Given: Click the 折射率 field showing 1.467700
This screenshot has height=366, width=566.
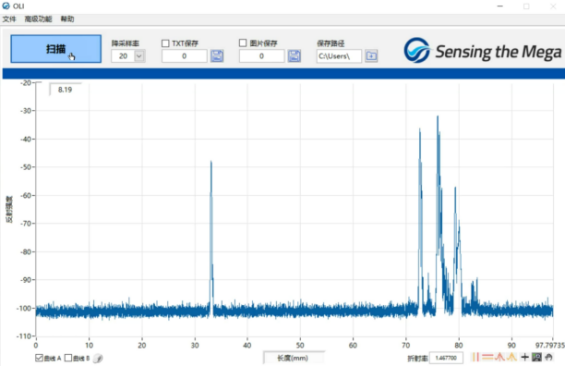Looking at the screenshot, I should pos(446,358).
